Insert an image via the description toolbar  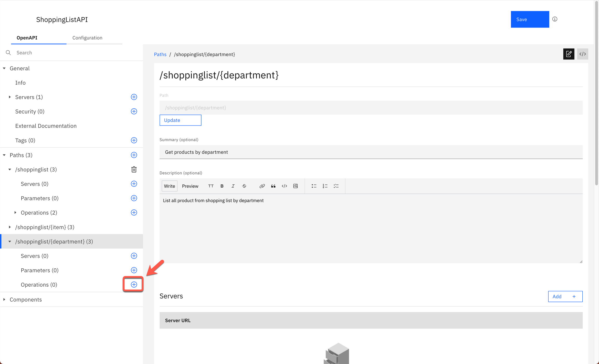click(295, 186)
